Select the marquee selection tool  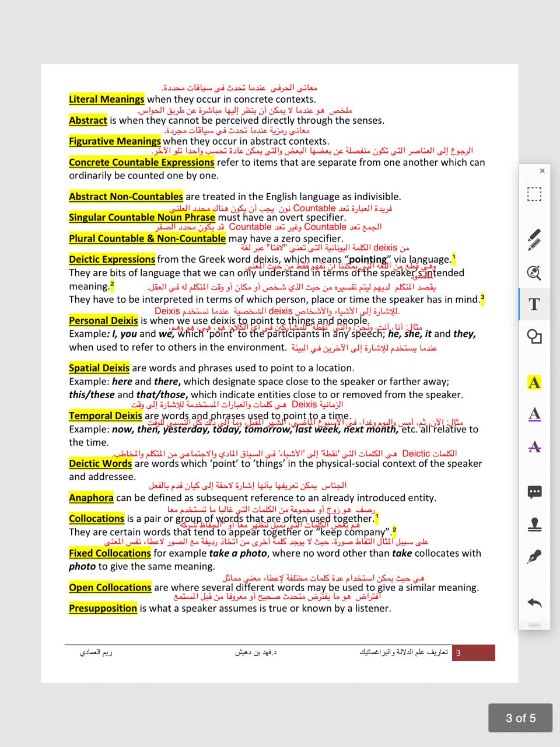pyautogui.click(x=534, y=194)
